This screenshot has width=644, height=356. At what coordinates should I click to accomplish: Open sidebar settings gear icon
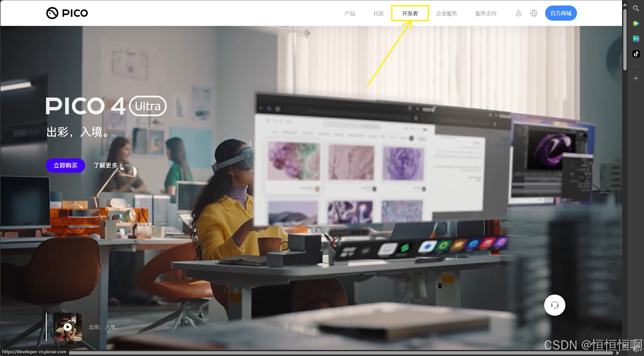(x=636, y=349)
